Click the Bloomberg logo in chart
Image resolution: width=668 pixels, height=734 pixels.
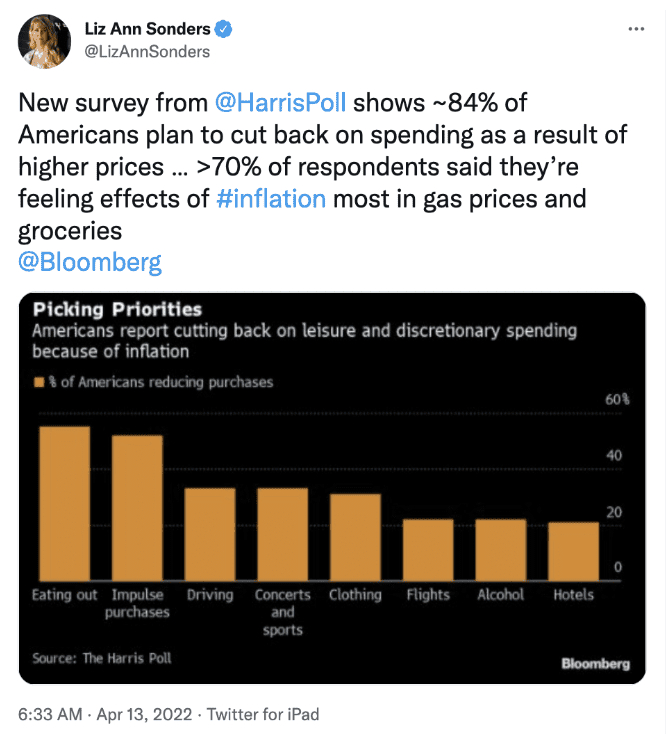pyautogui.click(x=595, y=664)
